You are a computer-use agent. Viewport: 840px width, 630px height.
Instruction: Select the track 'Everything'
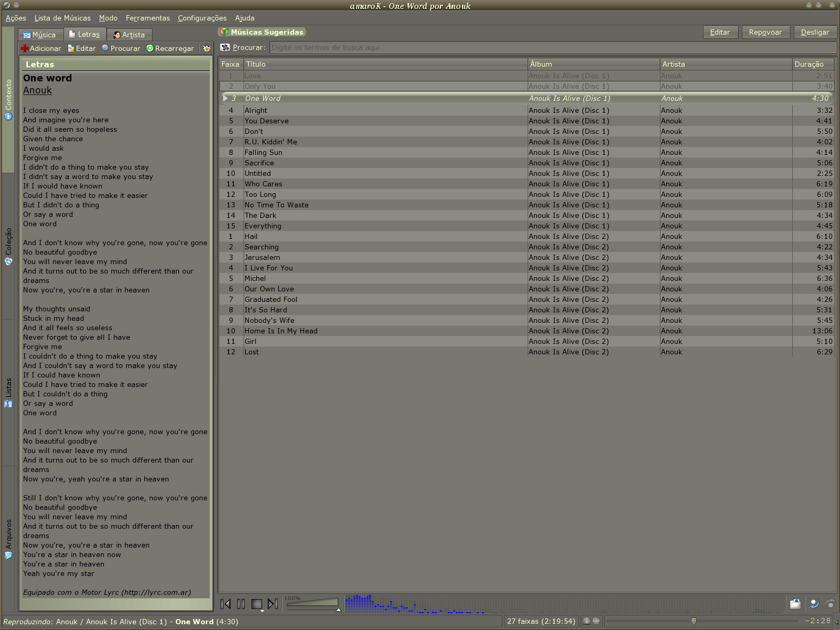click(527, 226)
